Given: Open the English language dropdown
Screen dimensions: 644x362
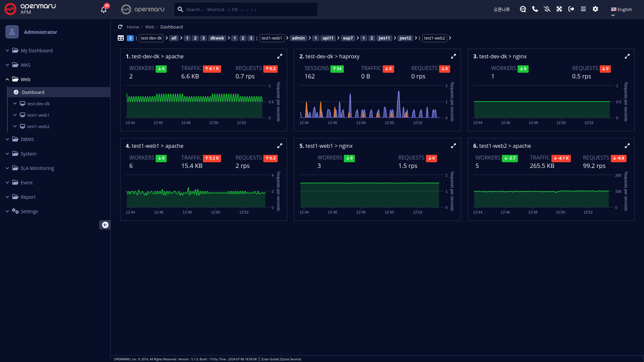Looking at the screenshot, I should 622,10.
